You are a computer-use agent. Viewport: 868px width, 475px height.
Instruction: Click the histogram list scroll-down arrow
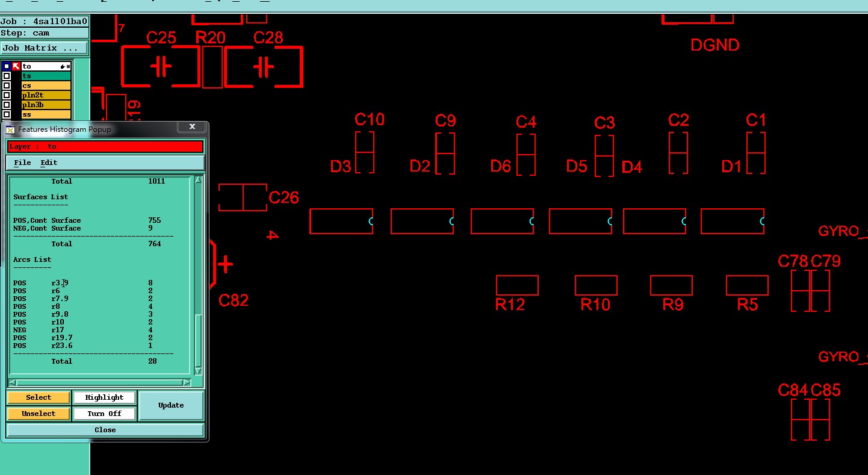point(198,371)
